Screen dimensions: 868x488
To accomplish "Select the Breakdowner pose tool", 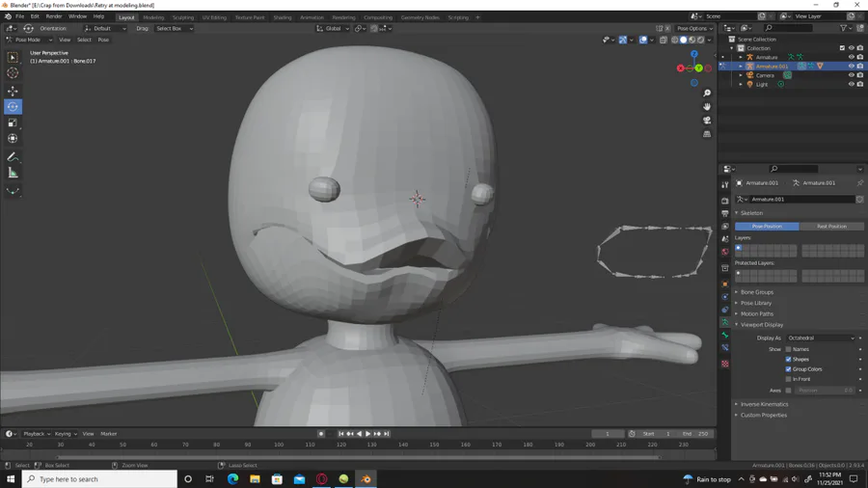I will pos(13,191).
